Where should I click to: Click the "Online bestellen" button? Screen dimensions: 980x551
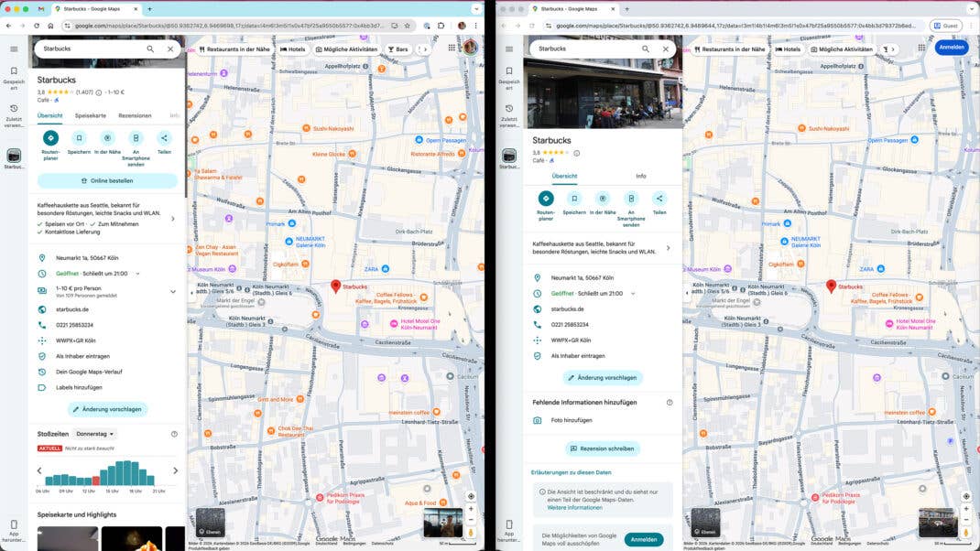tap(107, 180)
